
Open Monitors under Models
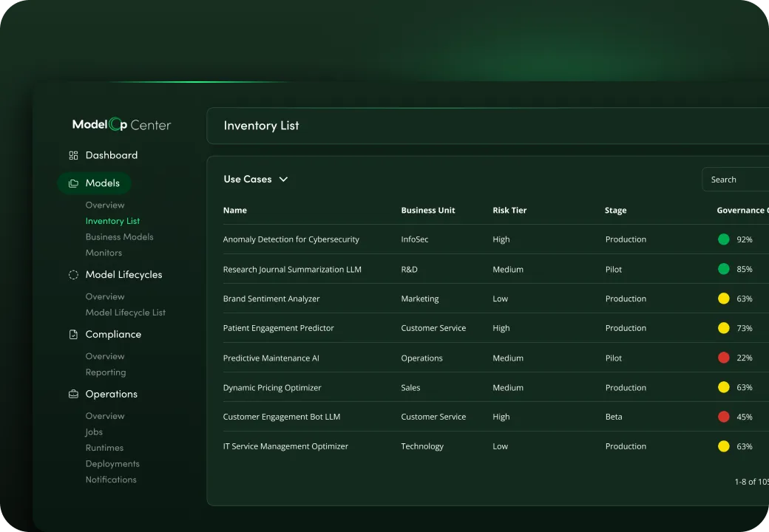104,253
